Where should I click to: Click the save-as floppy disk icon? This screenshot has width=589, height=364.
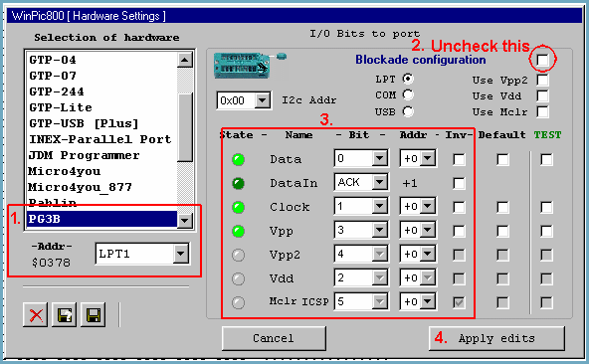tap(65, 315)
